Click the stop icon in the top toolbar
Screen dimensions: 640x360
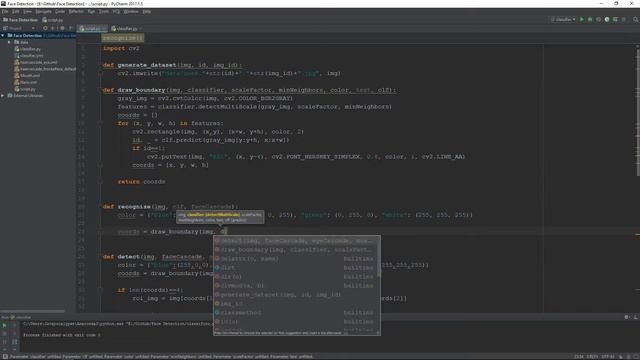(624, 20)
